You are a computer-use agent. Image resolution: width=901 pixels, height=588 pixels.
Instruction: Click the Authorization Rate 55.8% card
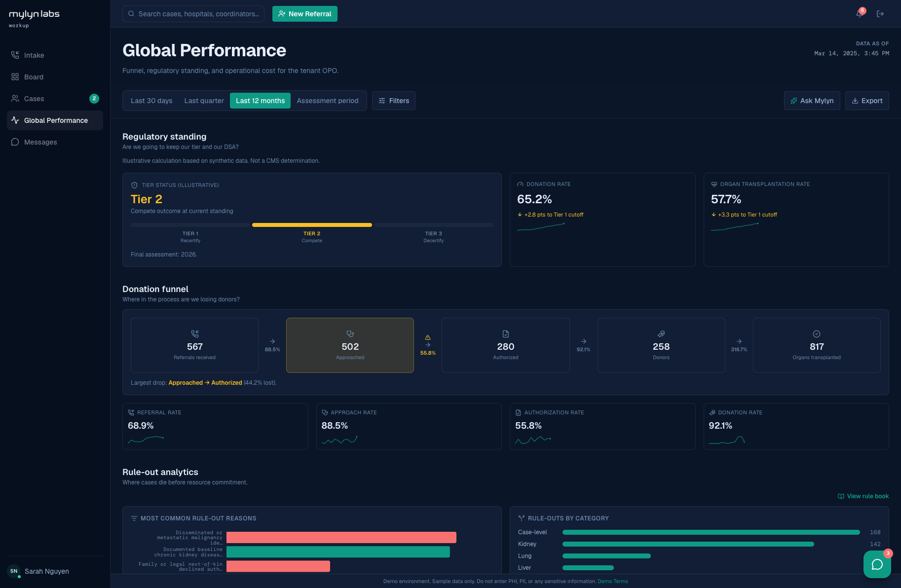(x=602, y=426)
